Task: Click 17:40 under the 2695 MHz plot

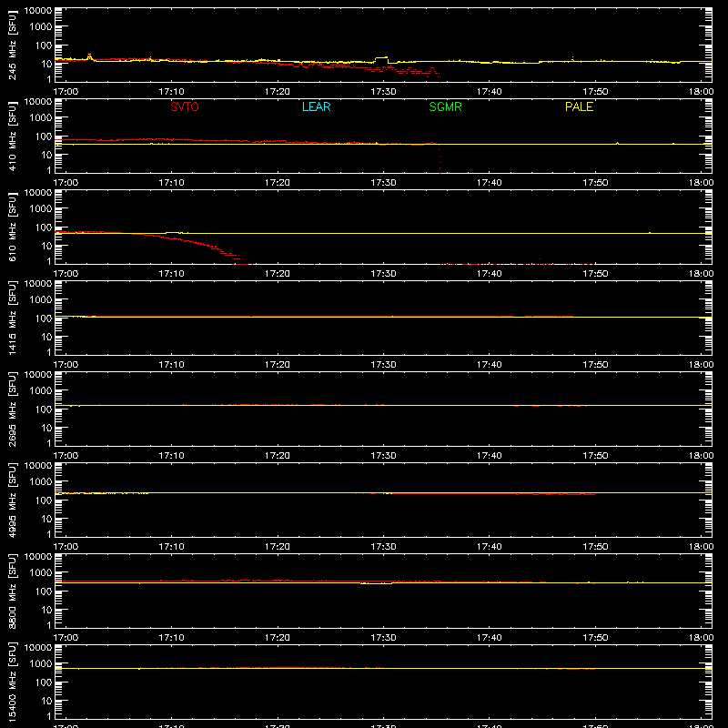Action: coord(489,456)
